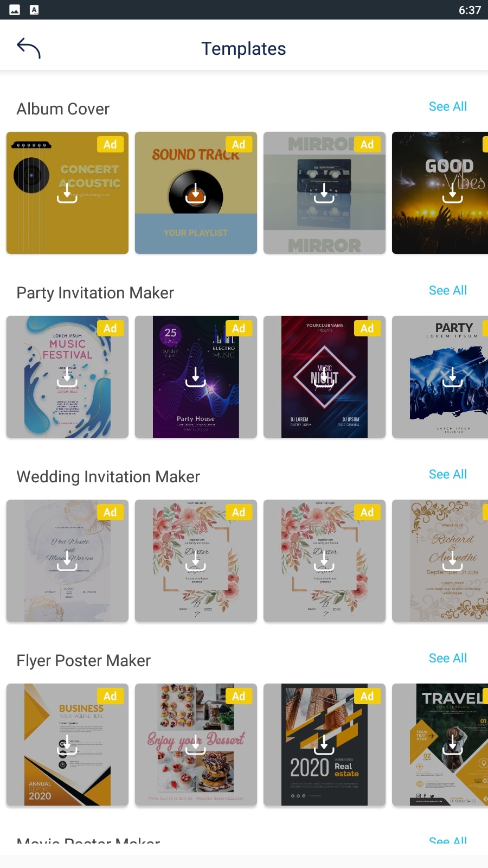Download the Concert Acoustic album cover
The image size is (488, 868).
[x=67, y=193]
